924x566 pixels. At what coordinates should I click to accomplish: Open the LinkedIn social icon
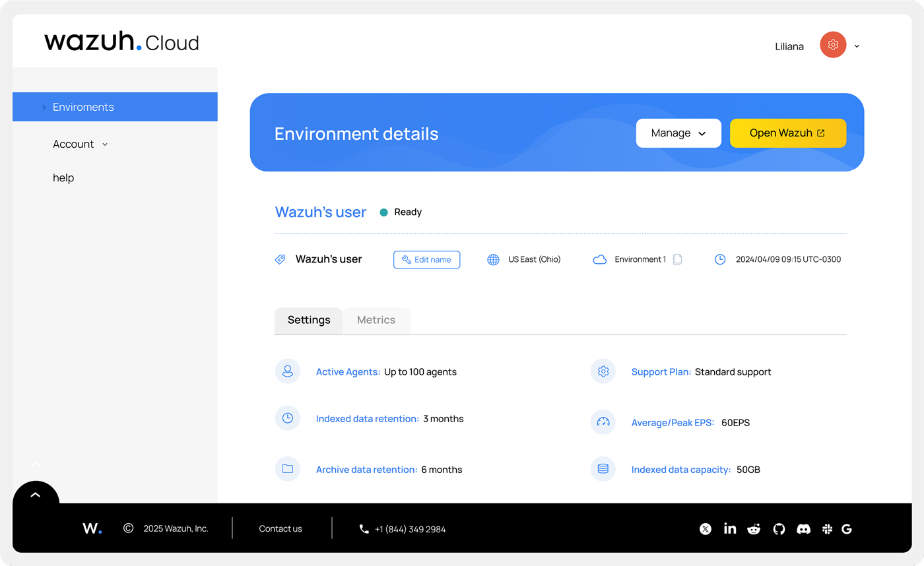click(730, 528)
